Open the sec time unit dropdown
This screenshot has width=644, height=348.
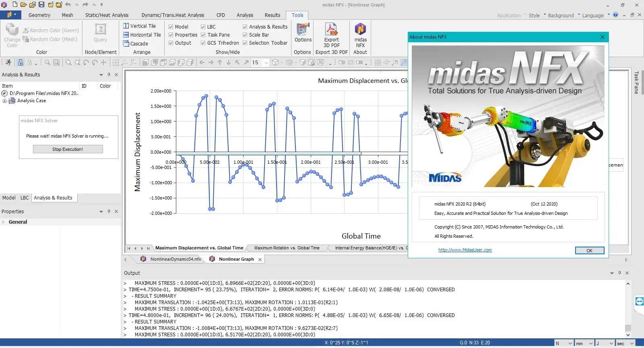point(632,344)
